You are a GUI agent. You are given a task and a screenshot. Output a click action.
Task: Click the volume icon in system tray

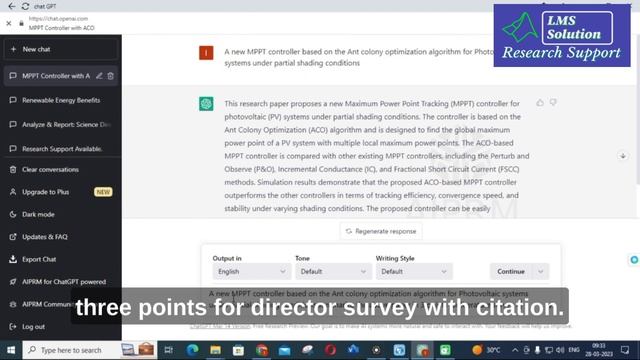pyautogui.click(x=560, y=350)
